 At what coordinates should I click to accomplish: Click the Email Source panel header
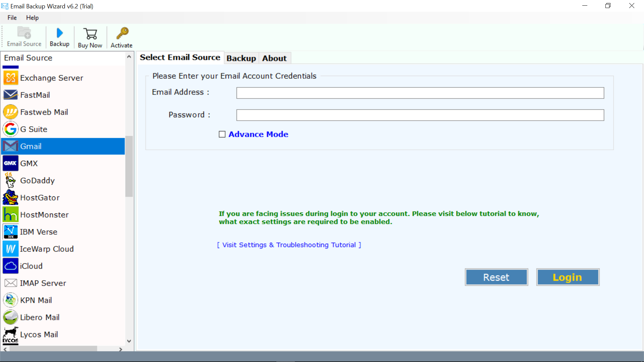tap(28, 58)
